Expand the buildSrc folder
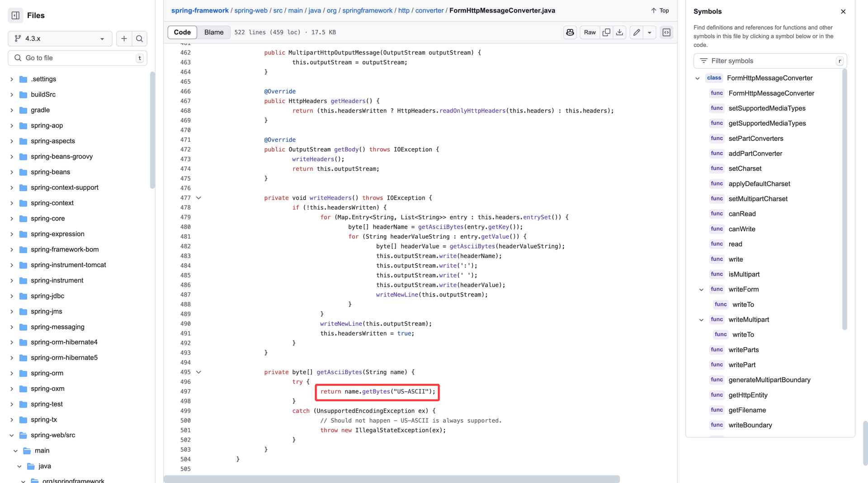The height and width of the screenshot is (483, 868). (x=12, y=94)
